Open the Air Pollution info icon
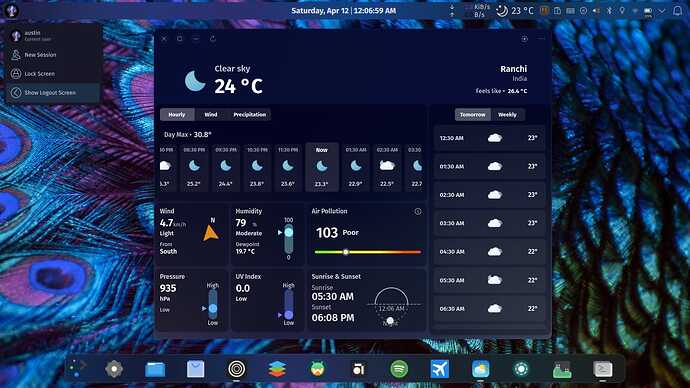Image resolution: width=690 pixels, height=388 pixels. (418, 212)
